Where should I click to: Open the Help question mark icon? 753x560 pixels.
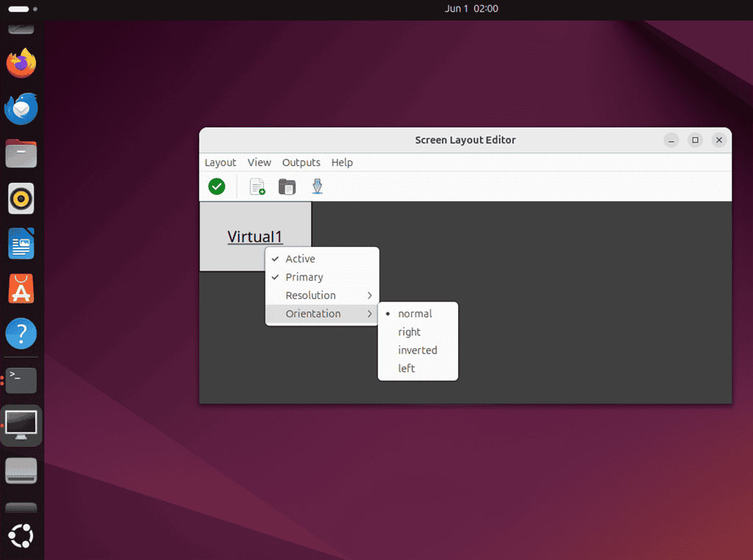coord(21,334)
